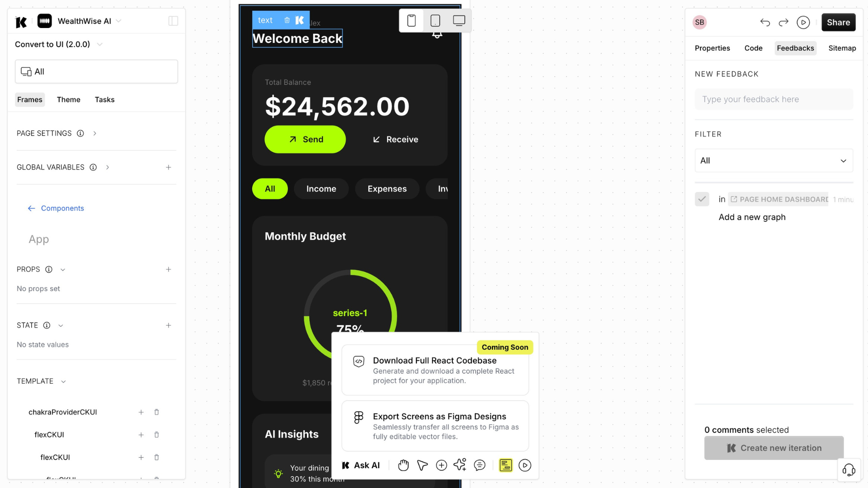This screenshot has width=868, height=488.
Task: Select the desktop preview icon
Action: (459, 21)
